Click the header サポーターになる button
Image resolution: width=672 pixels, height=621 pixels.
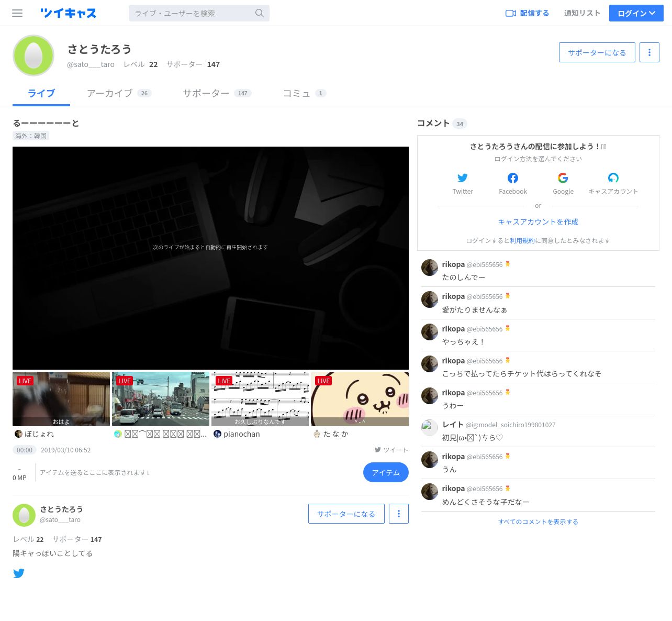coord(597,52)
